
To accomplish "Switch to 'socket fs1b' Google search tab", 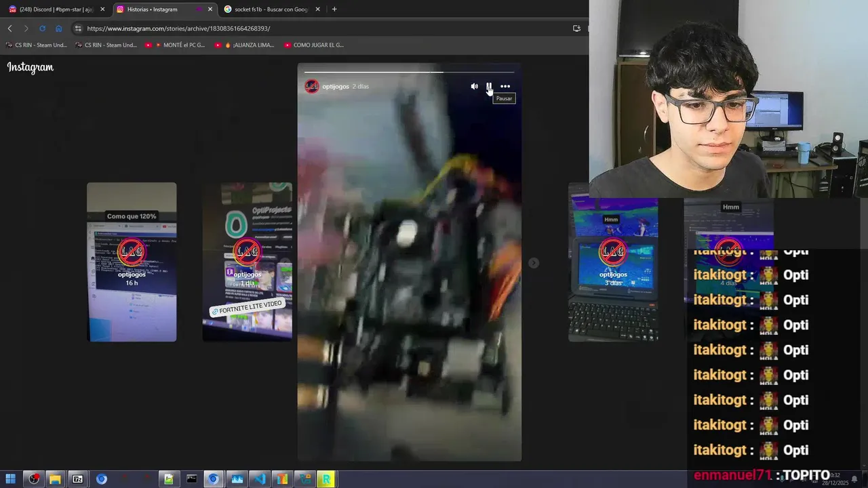I will point(271,9).
